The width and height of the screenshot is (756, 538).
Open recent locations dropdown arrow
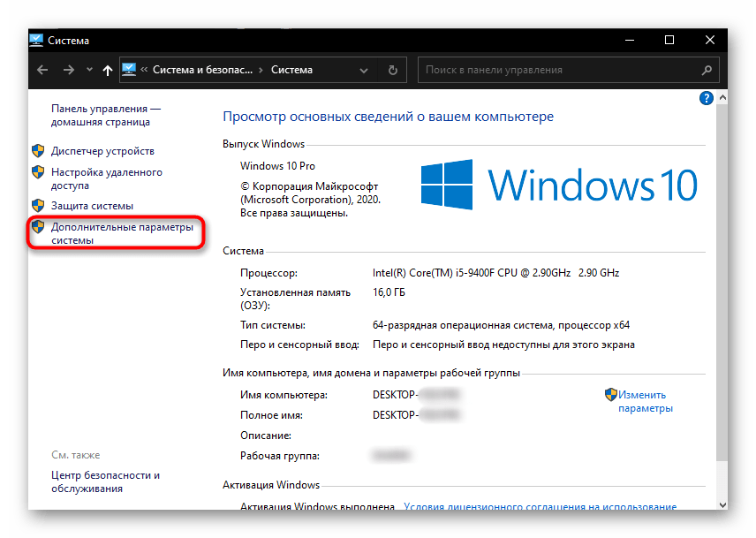pyautogui.click(x=90, y=70)
